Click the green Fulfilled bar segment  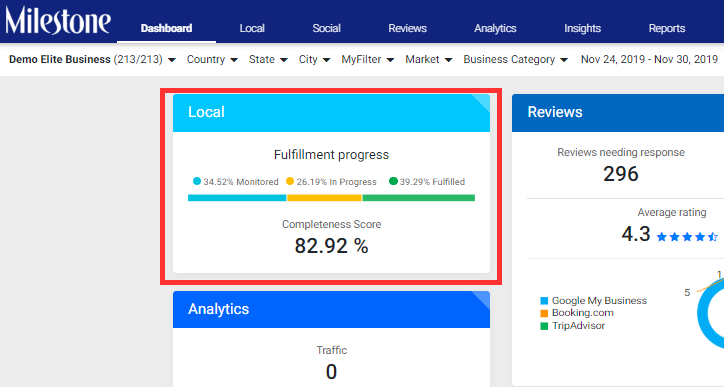click(x=418, y=198)
